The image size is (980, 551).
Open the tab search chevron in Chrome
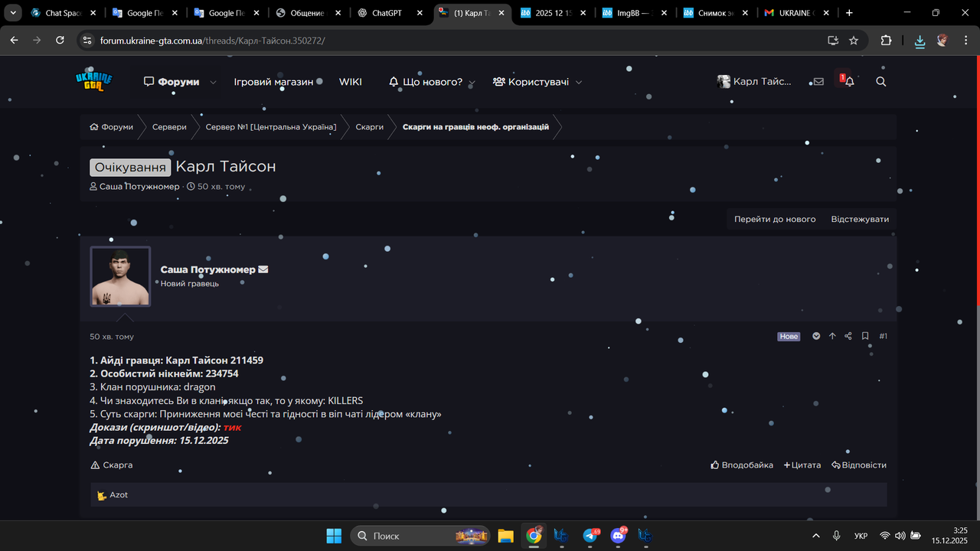tap(11, 13)
